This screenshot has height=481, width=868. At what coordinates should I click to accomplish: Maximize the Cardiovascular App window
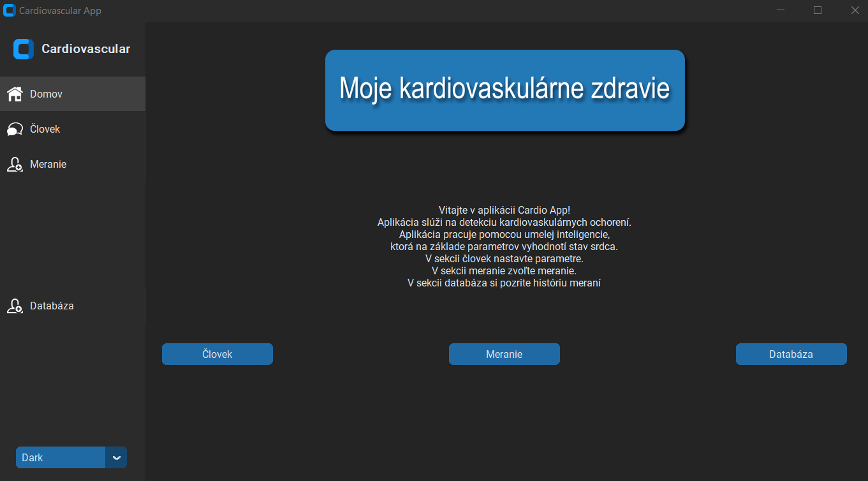(818, 10)
